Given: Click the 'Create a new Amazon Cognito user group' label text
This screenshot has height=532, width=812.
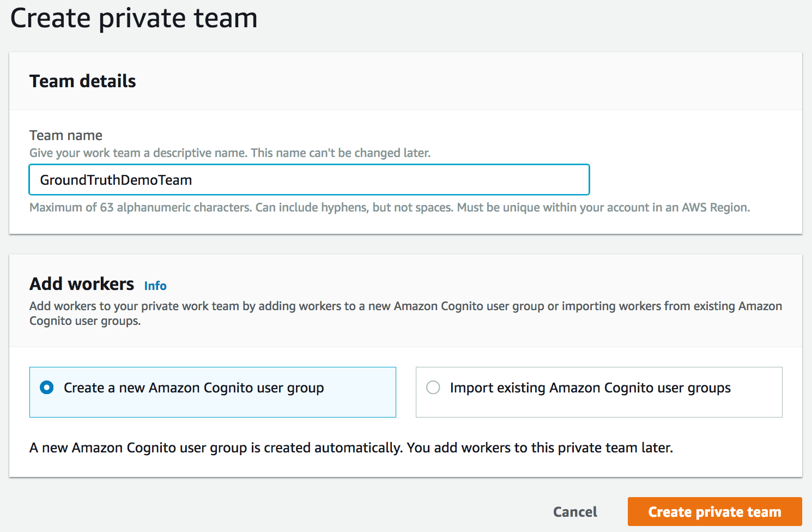Looking at the screenshot, I should [x=193, y=388].
